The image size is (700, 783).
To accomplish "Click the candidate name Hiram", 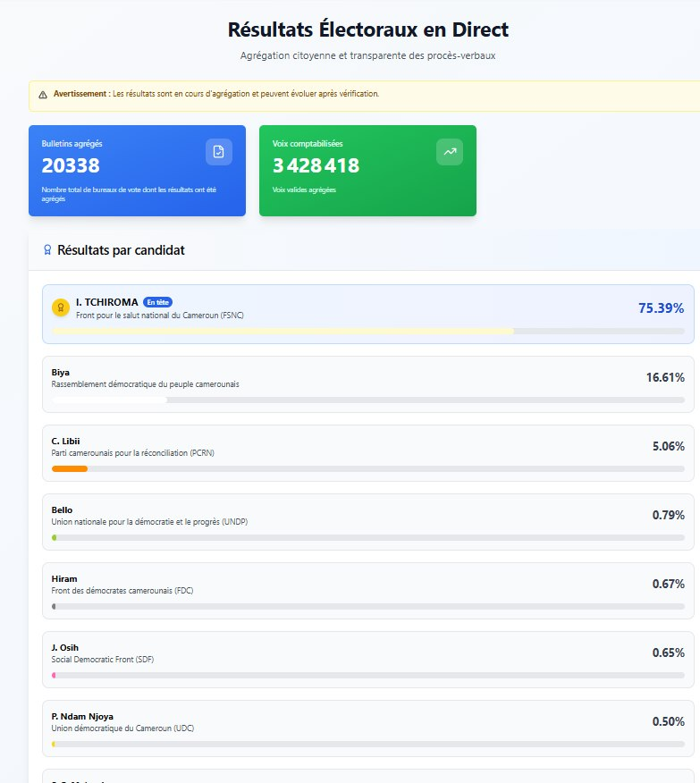I will click(64, 579).
